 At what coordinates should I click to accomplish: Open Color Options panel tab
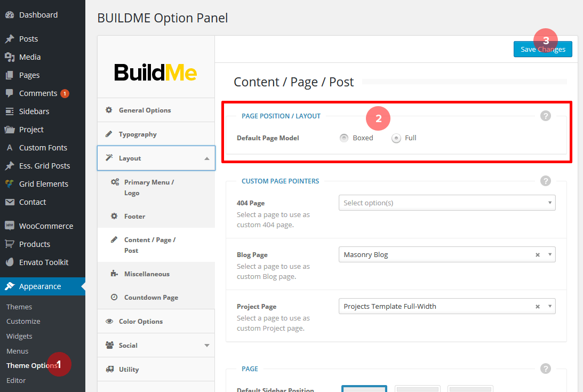tap(141, 322)
